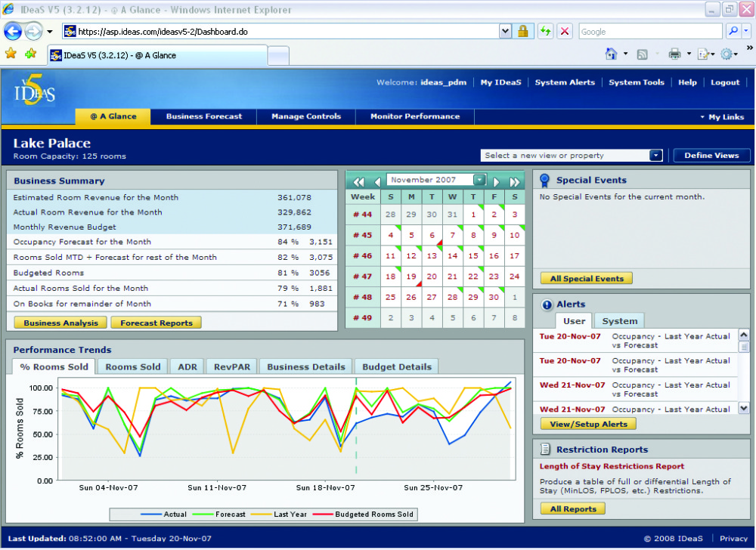
Task: Select calendar day 20 in November
Action: [432, 277]
